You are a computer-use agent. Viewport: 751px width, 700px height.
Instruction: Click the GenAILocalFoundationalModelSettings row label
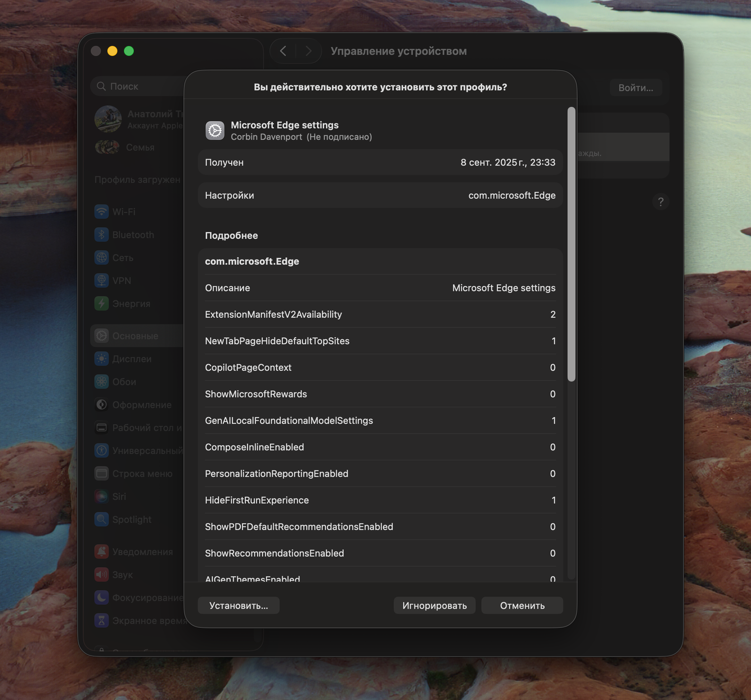coord(289,420)
